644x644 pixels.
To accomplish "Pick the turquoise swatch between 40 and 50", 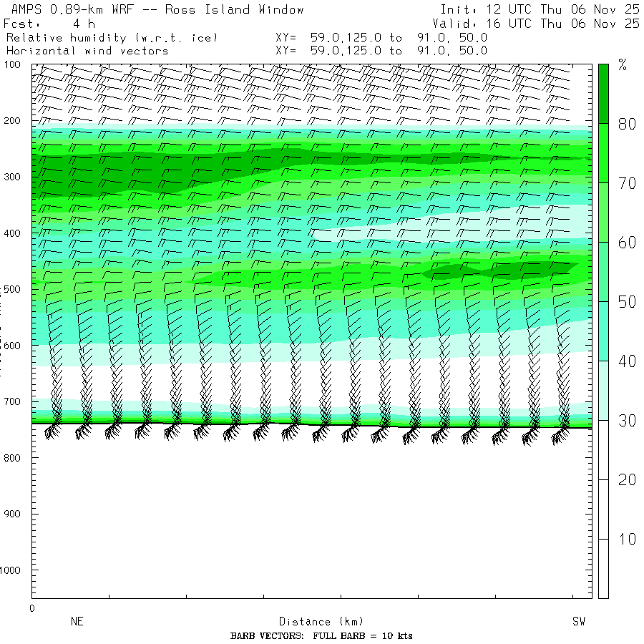I will point(603,331).
